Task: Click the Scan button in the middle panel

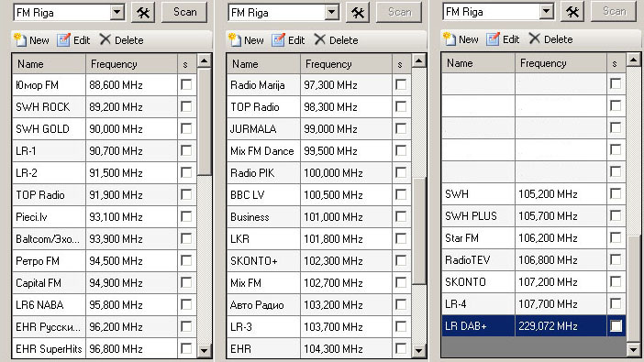Action: click(x=399, y=12)
